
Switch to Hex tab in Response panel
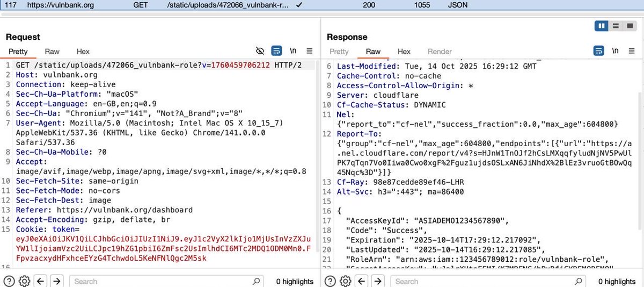[x=404, y=52]
